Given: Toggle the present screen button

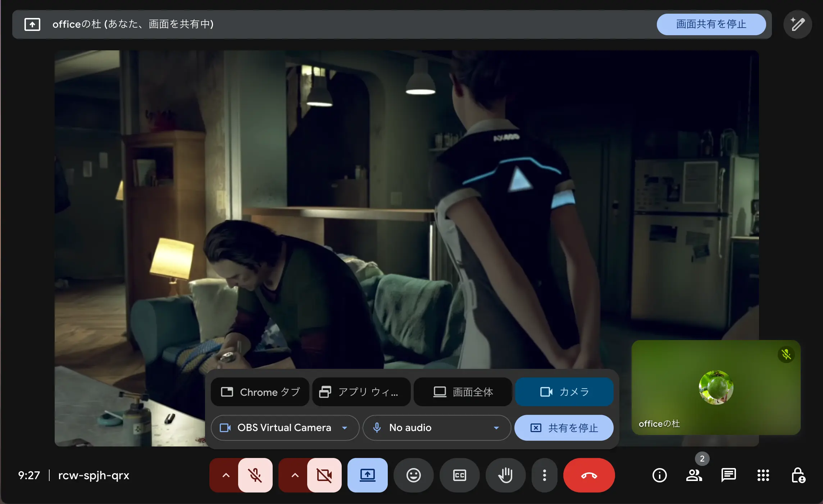Looking at the screenshot, I should (x=368, y=475).
